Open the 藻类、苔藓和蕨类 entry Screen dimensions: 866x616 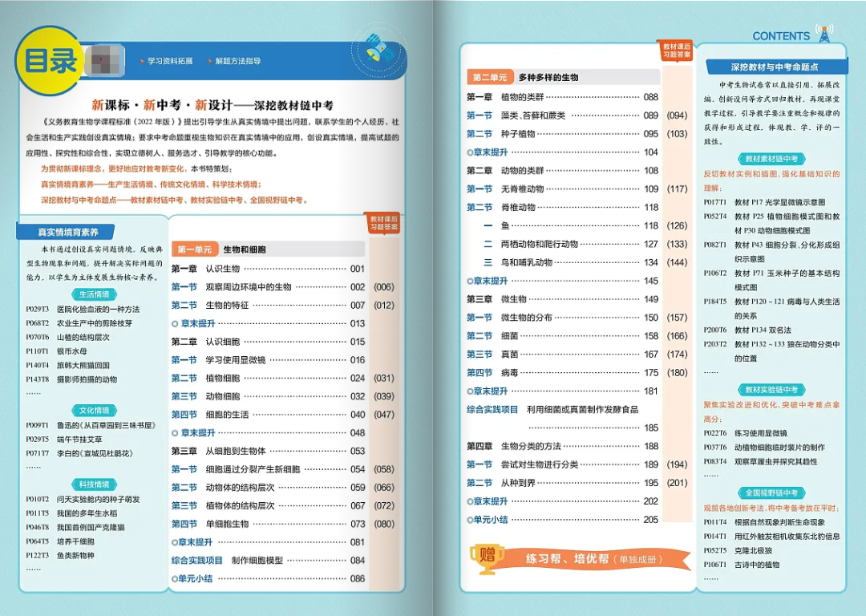coord(562,115)
